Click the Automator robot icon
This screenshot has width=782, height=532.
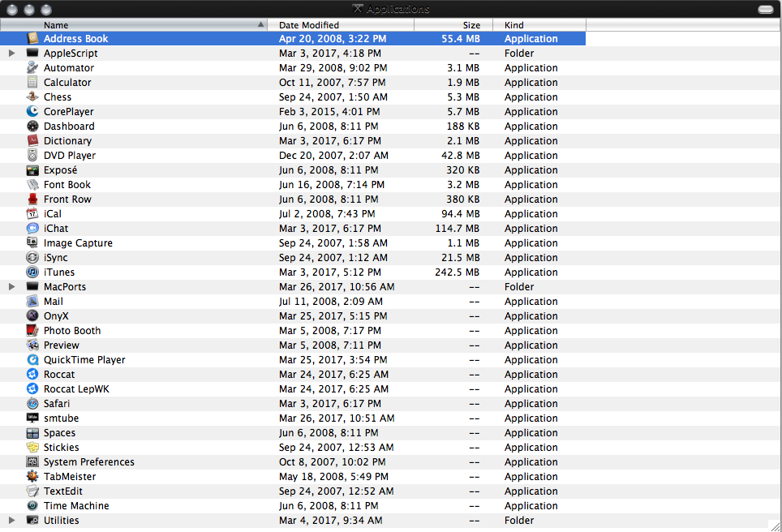click(x=32, y=68)
